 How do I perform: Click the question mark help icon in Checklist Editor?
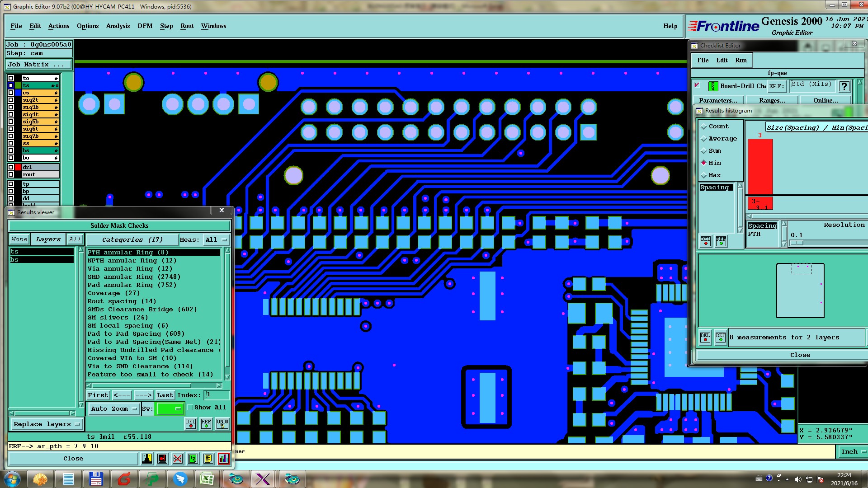844,86
